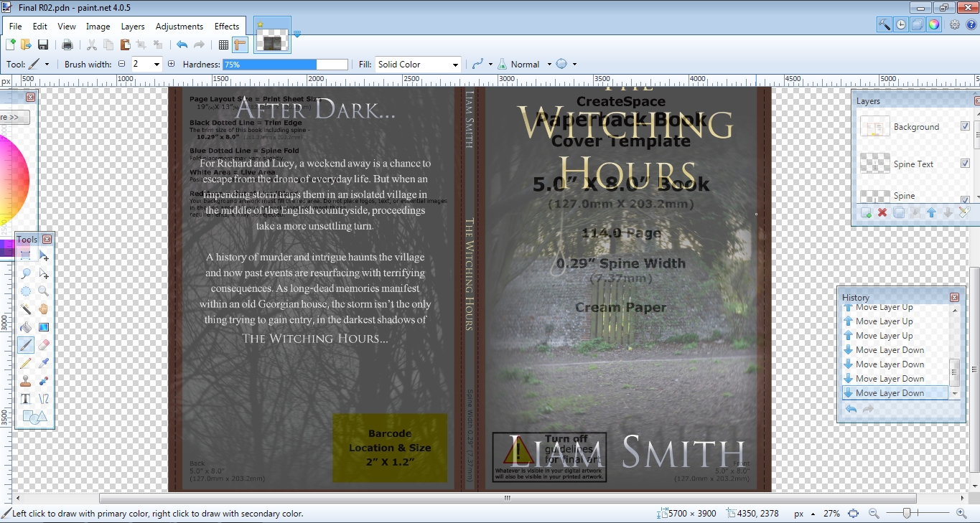Open the File menu

(x=15, y=26)
